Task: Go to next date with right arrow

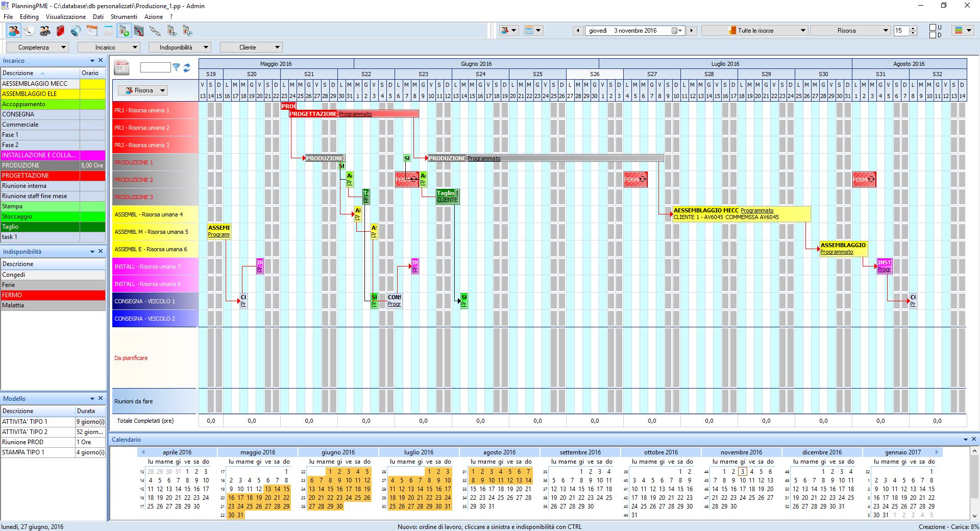Action: tap(692, 31)
